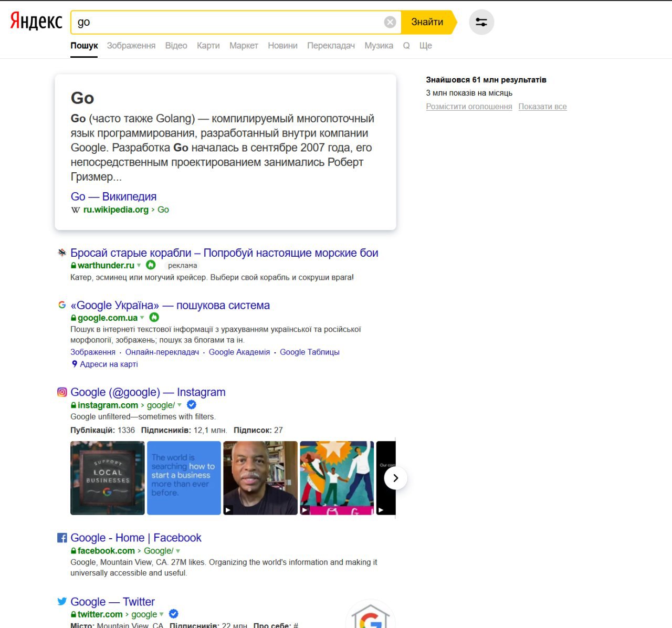
Task: Switch to Відео tab
Action: [176, 46]
